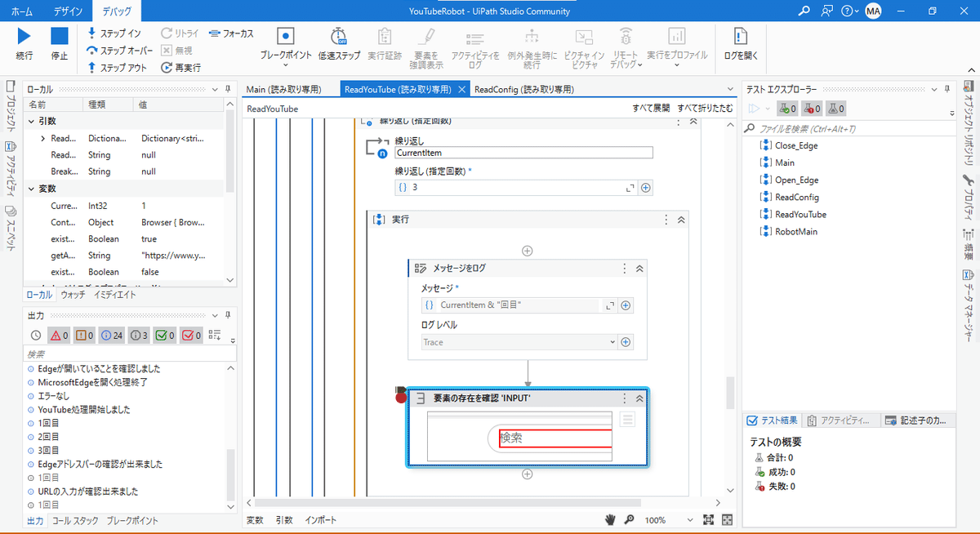This screenshot has width=980, height=534.
Task: Collapse the 変数 group in Locals panel
Action: [x=31, y=189]
